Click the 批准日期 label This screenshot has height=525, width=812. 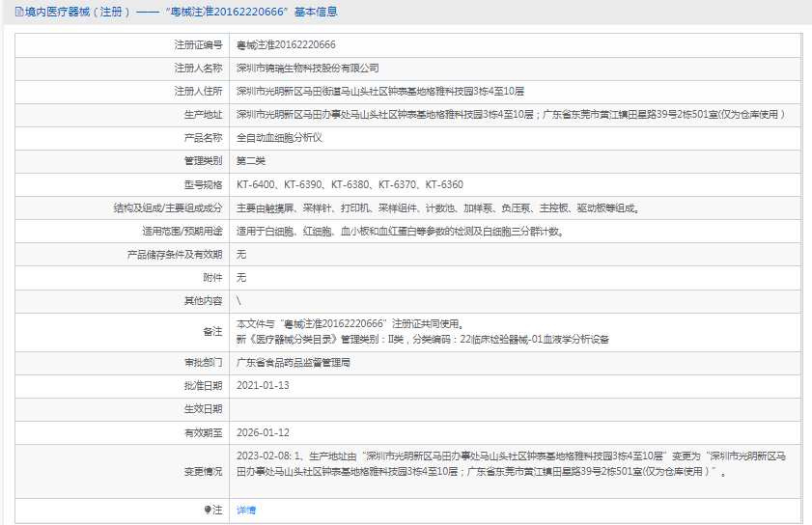pos(203,386)
